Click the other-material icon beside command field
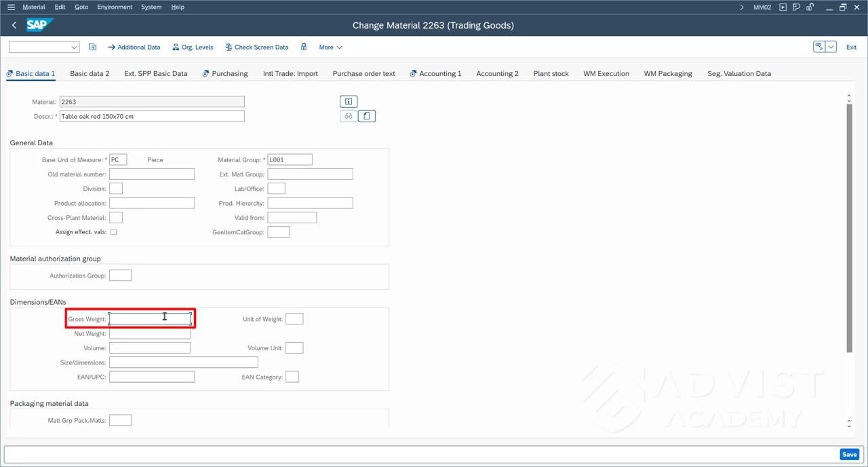 pos(92,48)
